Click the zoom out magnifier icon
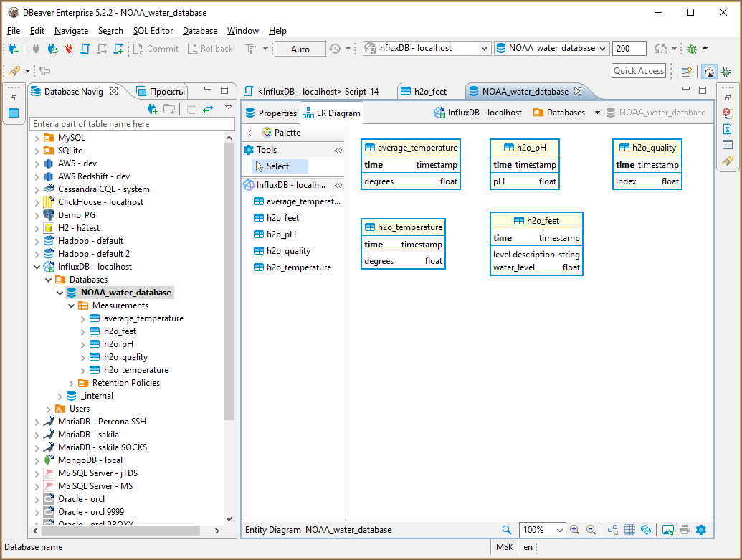 click(x=591, y=530)
